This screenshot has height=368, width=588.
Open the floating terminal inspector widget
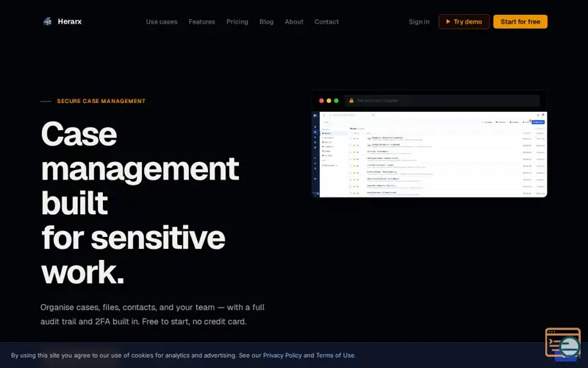point(563,342)
